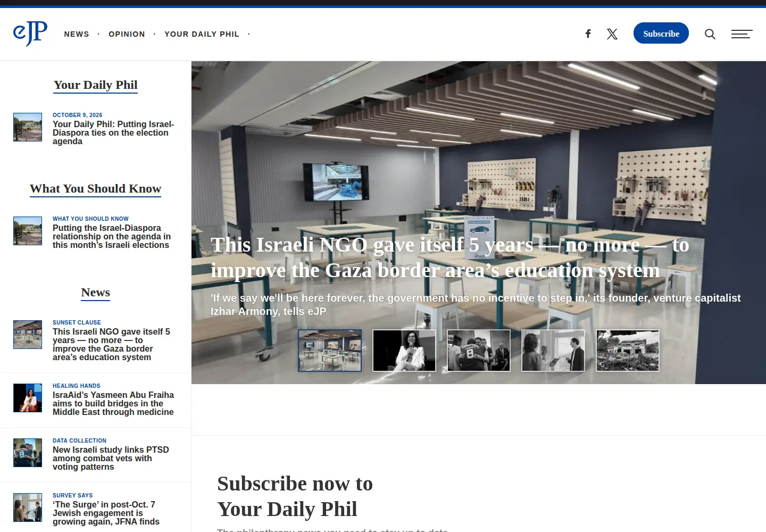
Task: Click the Subscribe button in header
Action: [661, 33]
